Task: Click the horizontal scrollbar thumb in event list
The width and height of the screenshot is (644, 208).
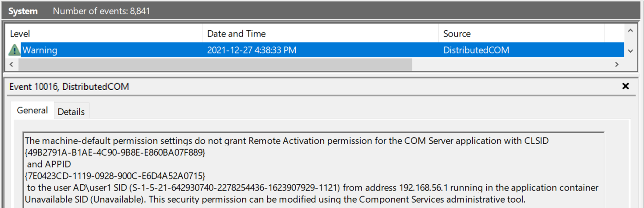Action: coord(215,64)
